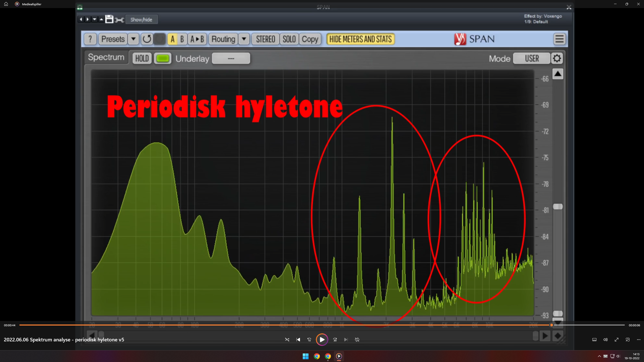Image resolution: width=644 pixels, height=362 pixels.
Task: Open SPAN hamburger menu
Action: (559, 39)
